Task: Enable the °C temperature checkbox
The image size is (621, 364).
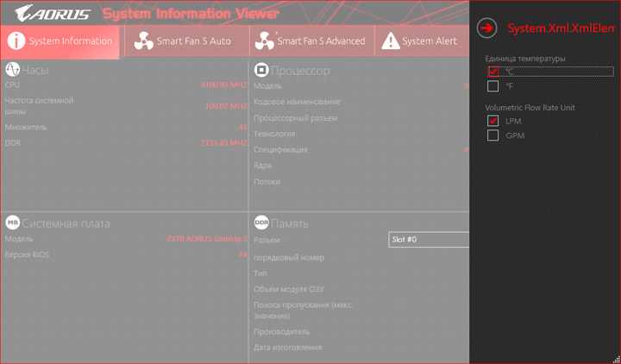Action: tap(493, 72)
